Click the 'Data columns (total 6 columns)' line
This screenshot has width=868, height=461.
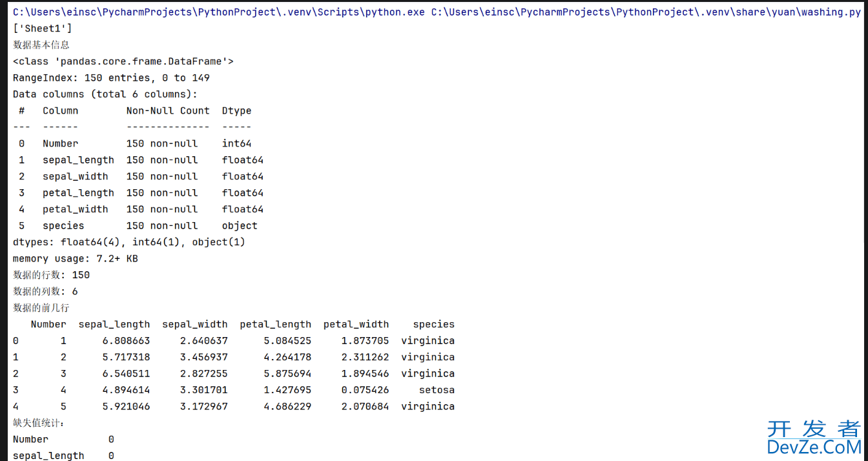105,94
